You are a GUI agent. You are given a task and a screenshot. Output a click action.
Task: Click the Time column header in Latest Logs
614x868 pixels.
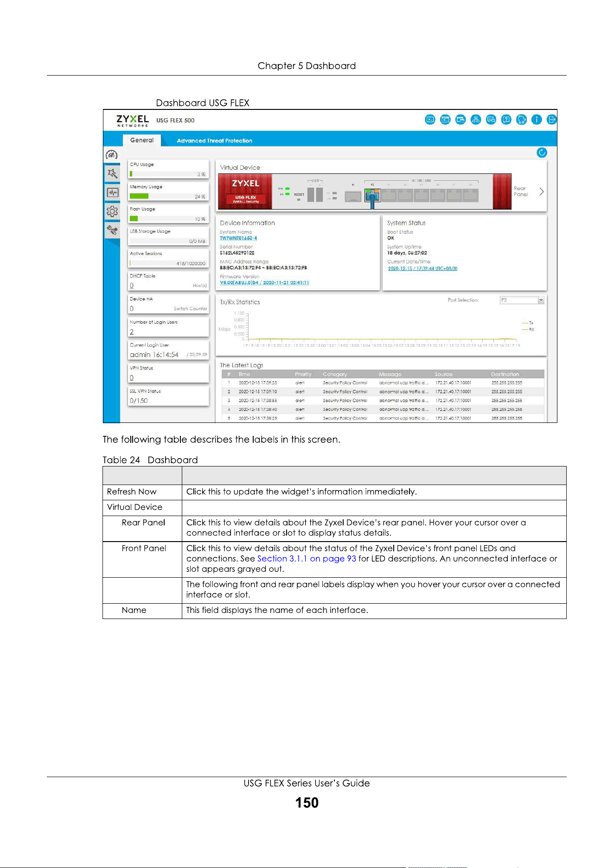click(x=244, y=374)
